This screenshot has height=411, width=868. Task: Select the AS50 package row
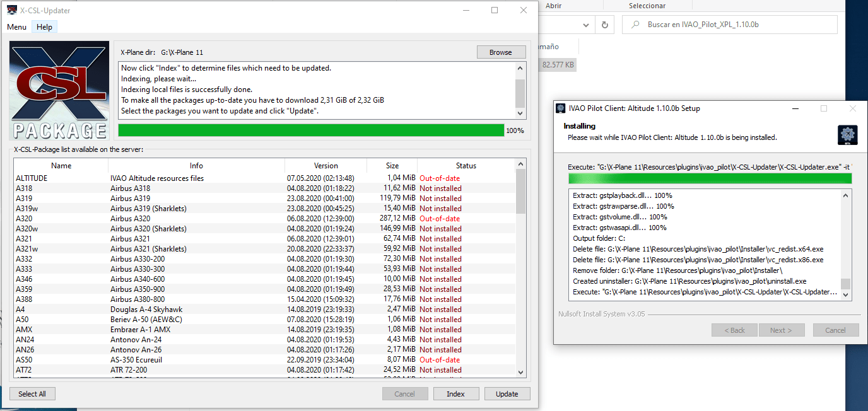(x=265, y=360)
